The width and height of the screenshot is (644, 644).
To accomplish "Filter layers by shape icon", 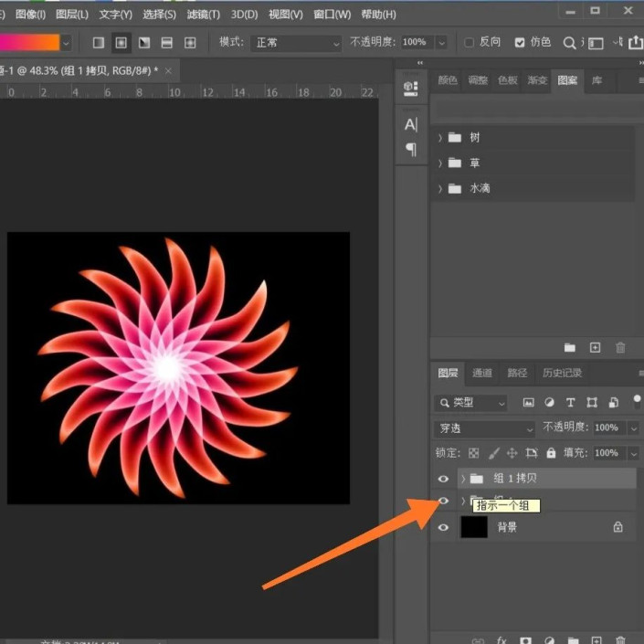I will [x=592, y=403].
